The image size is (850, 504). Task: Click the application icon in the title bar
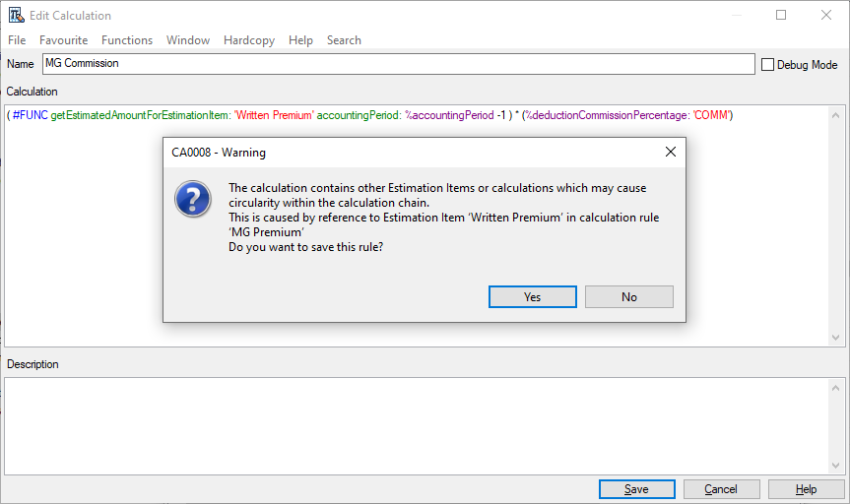[x=16, y=15]
